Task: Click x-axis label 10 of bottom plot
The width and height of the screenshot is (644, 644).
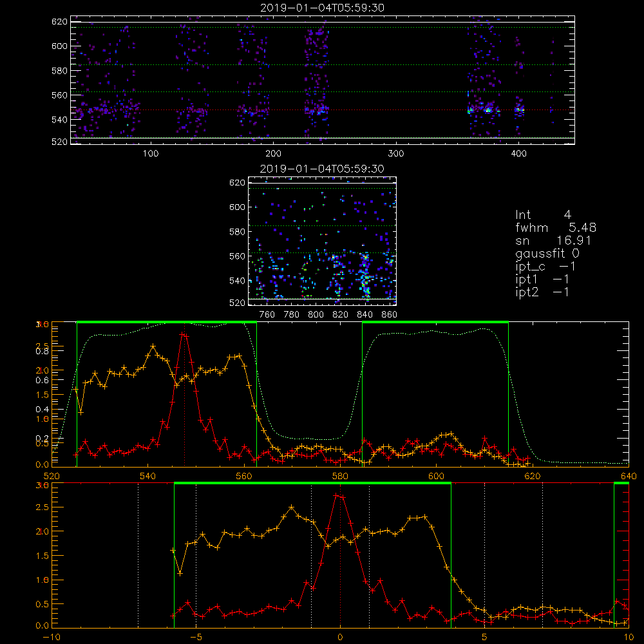Action: coord(629,638)
